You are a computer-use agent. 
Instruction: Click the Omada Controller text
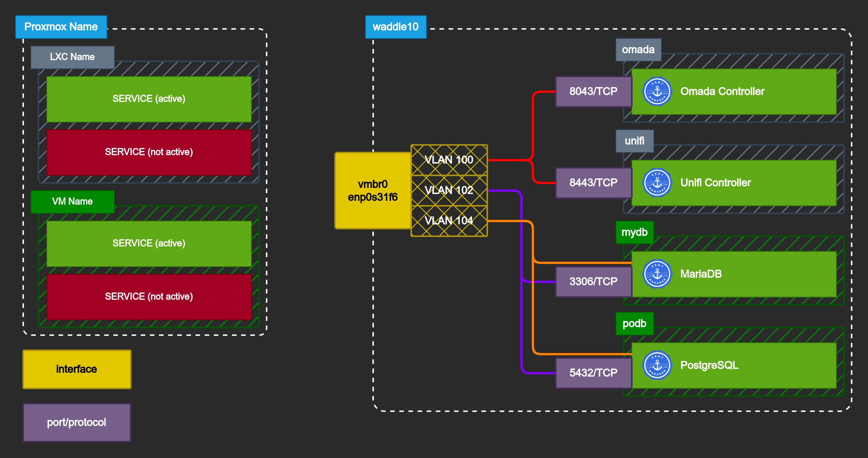coord(722,91)
